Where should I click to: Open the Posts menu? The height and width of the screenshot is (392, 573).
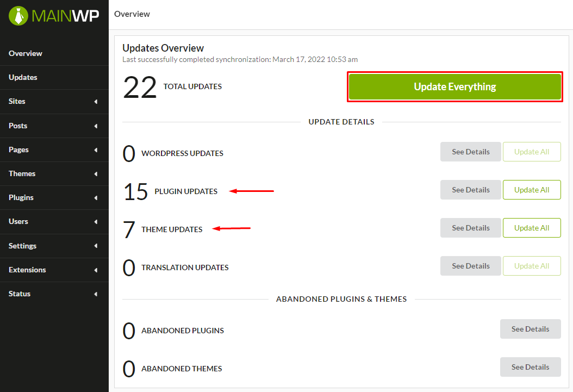54,126
